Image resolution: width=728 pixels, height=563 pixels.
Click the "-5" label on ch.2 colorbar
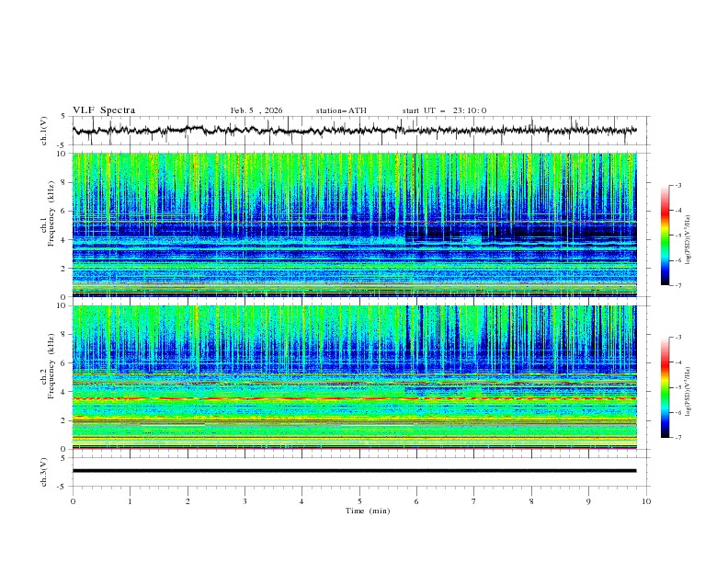pos(678,387)
